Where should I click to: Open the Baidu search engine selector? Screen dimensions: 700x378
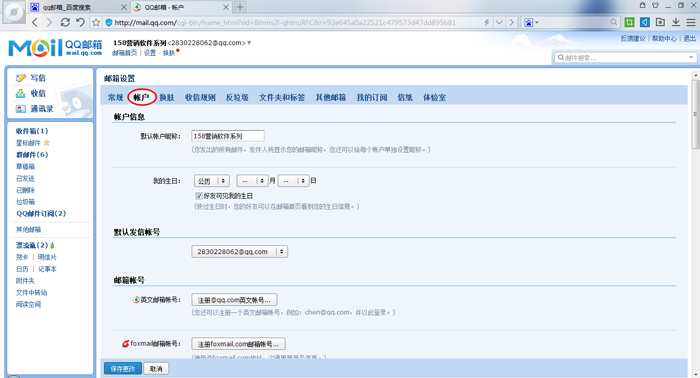[531, 22]
